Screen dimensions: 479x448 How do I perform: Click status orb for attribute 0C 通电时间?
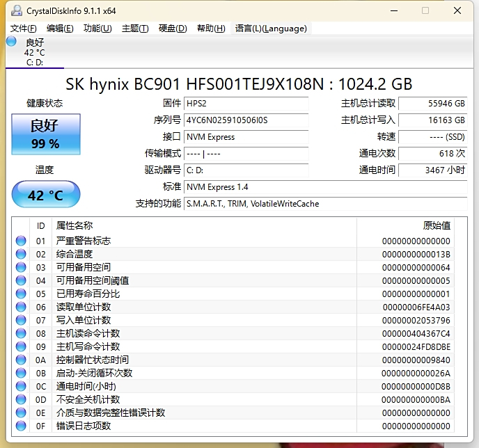[x=21, y=386]
